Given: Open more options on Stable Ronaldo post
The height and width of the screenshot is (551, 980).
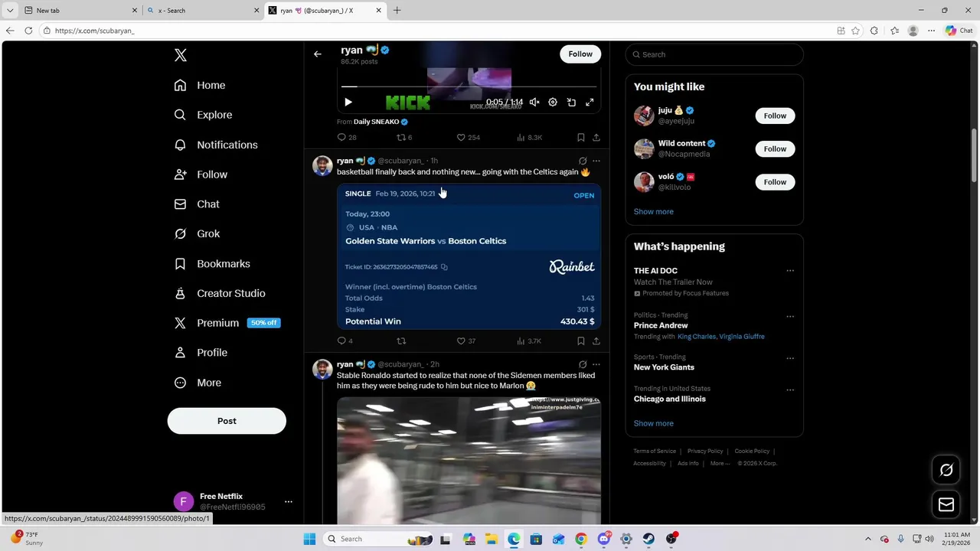Looking at the screenshot, I should tap(596, 364).
